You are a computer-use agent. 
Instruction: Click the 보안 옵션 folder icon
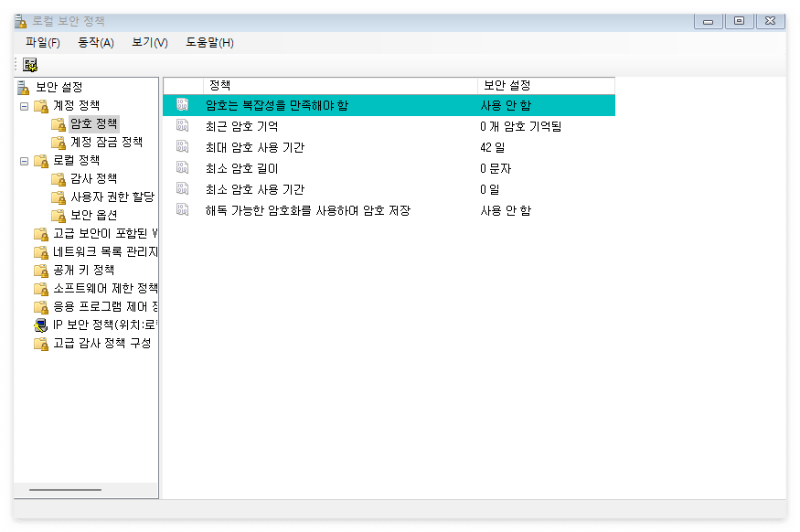59,216
